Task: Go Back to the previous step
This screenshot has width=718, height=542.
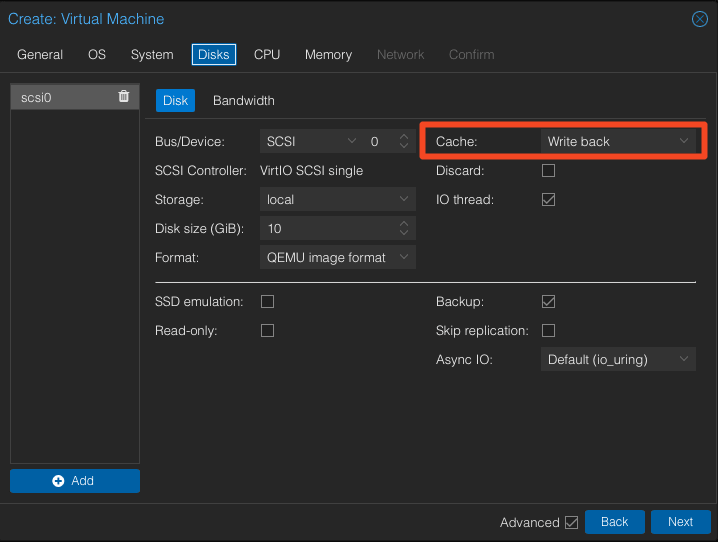Action: tap(614, 522)
